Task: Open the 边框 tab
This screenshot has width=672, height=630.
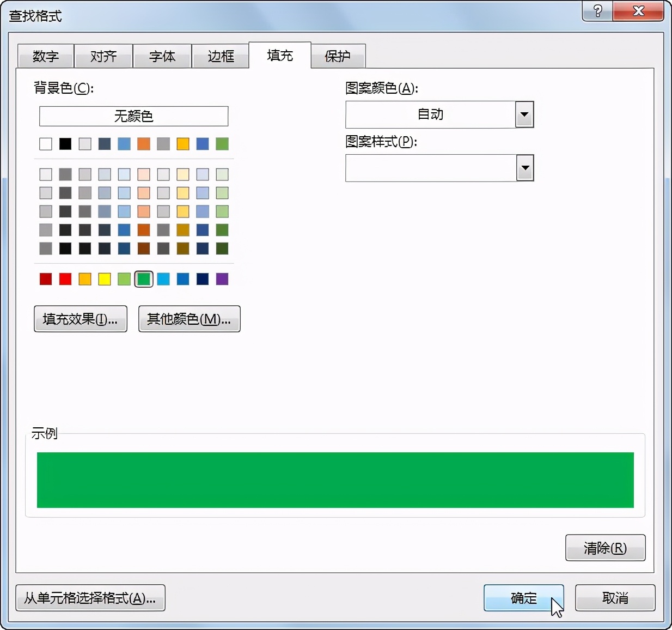Action: [x=221, y=55]
